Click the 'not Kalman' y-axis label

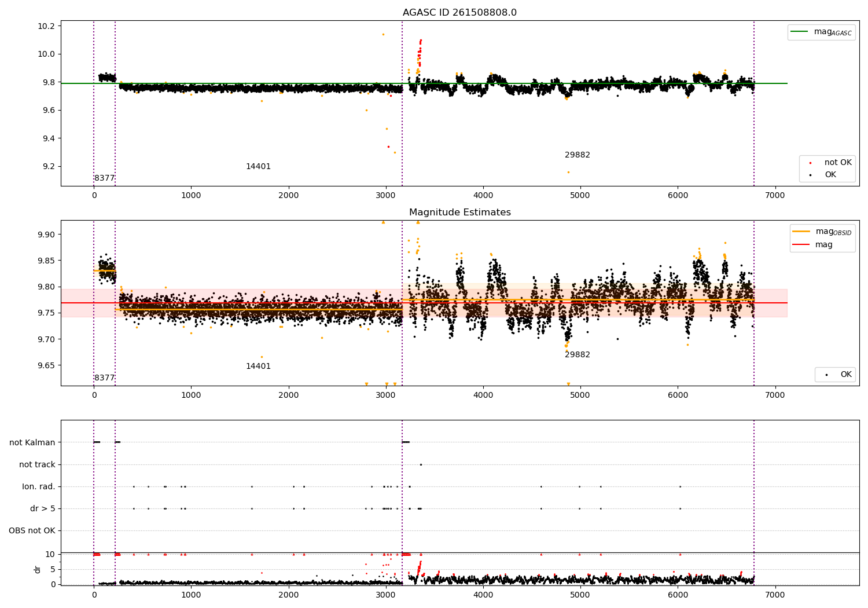pos(32,442)
